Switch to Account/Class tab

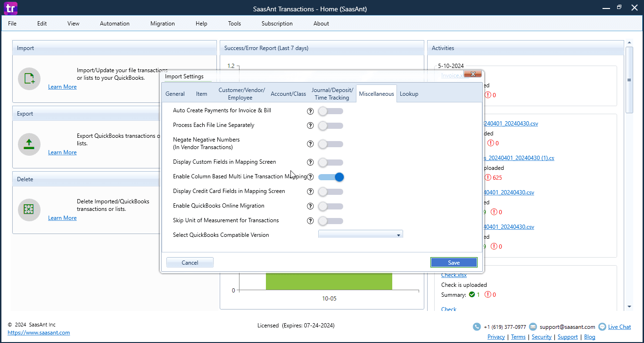288,93
